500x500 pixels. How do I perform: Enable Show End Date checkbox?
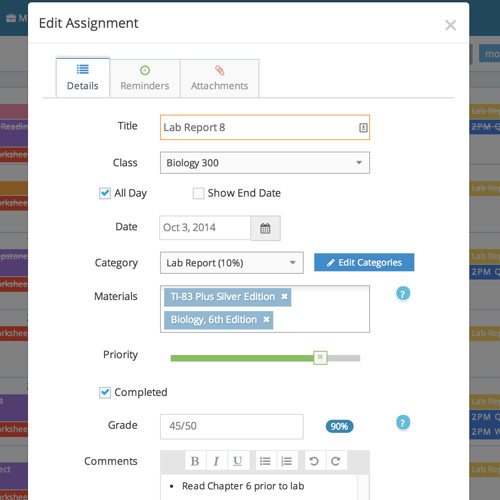point(198,193)
